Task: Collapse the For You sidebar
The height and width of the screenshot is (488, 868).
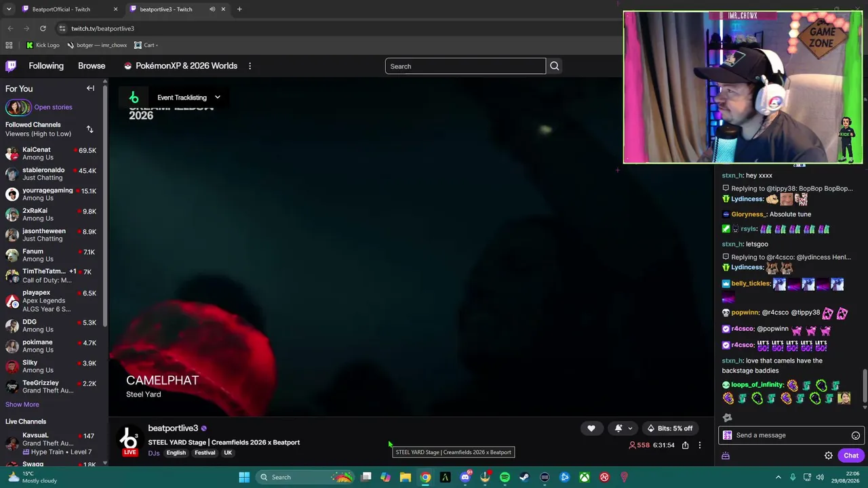Action: [x=90, y=88]
